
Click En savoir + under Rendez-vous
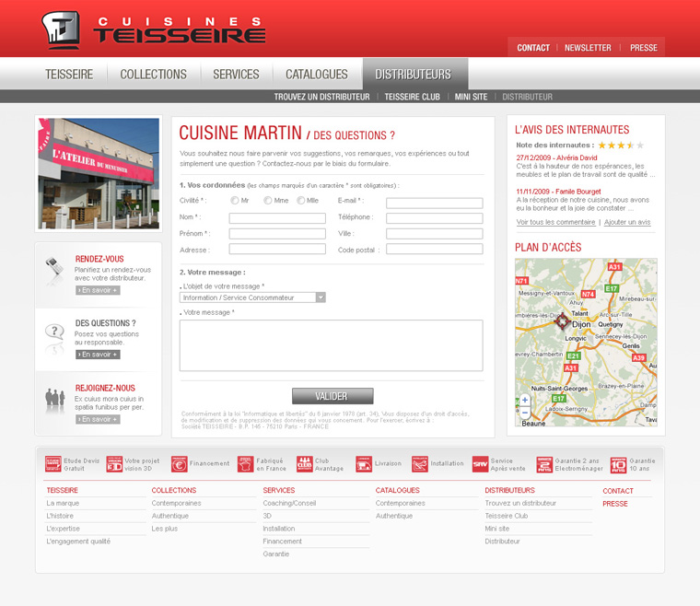[x=98, y=290]
